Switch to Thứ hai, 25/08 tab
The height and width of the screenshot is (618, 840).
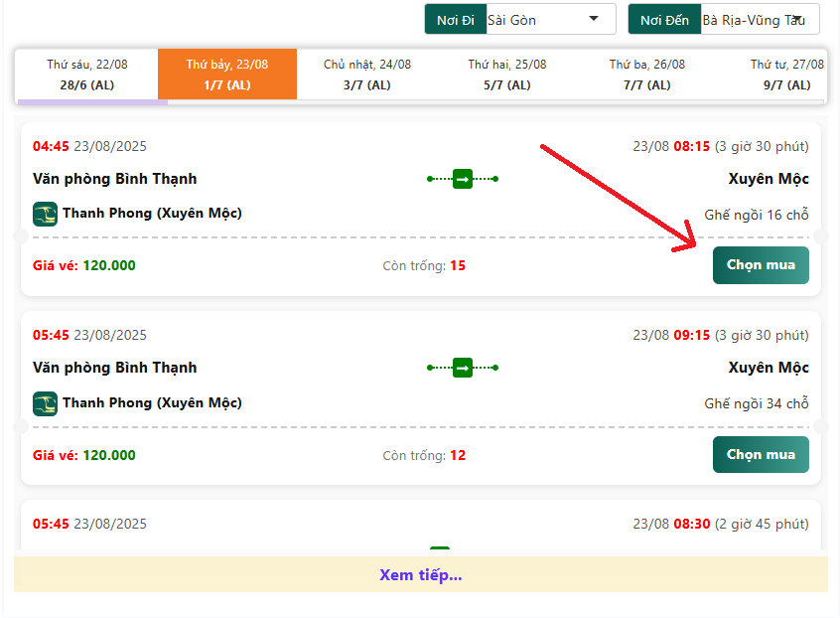(506, 74)
